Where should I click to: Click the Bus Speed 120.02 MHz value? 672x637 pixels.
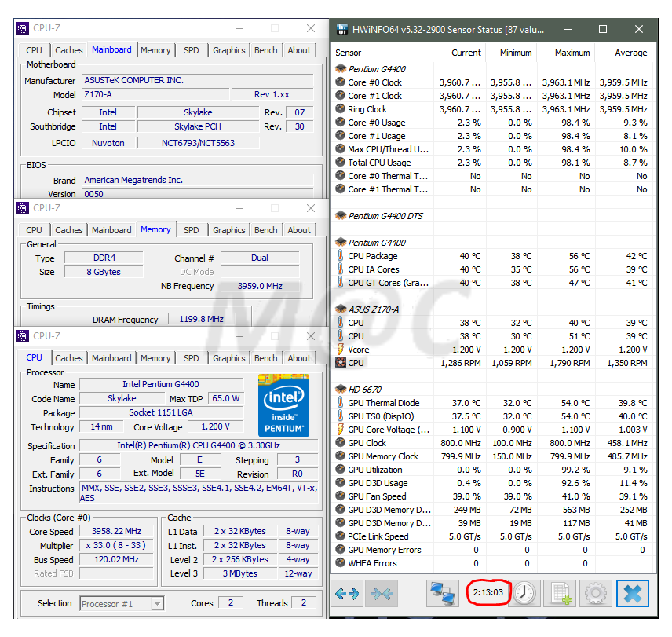click(x=116, y=559)
